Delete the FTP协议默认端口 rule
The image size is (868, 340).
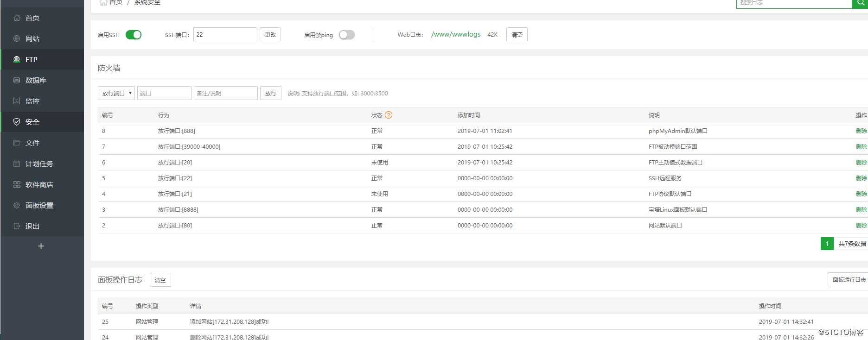(x=861, y=194)
